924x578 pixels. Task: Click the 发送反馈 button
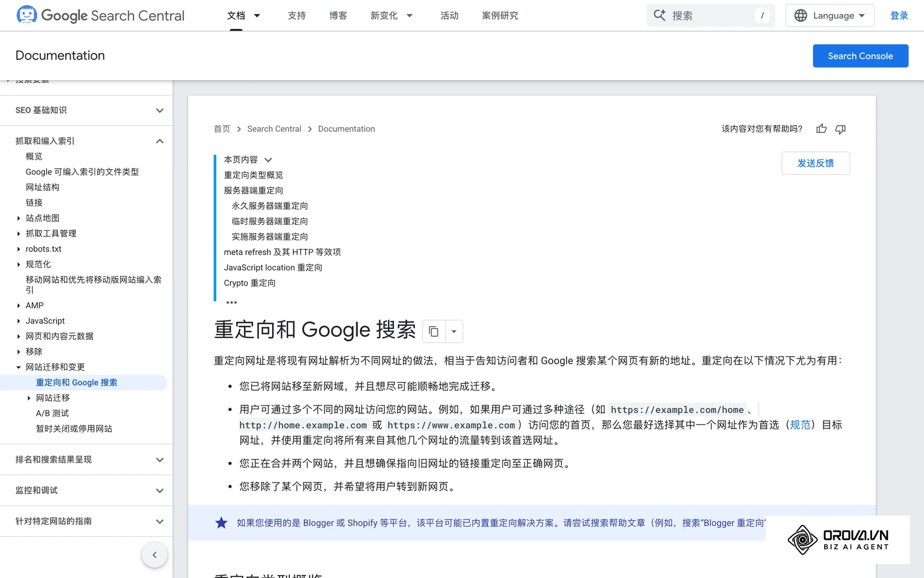(815, 163)
